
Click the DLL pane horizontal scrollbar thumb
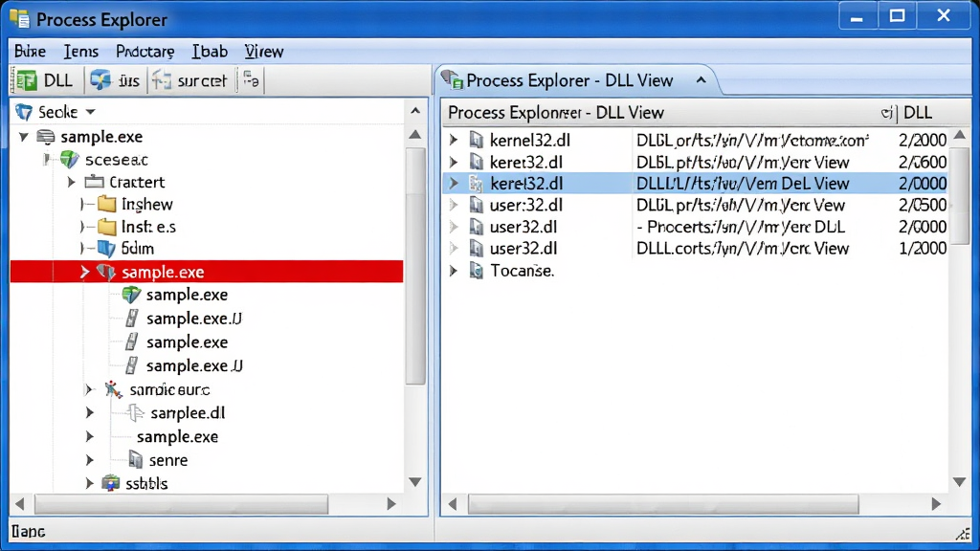click(x=663, y=503)
